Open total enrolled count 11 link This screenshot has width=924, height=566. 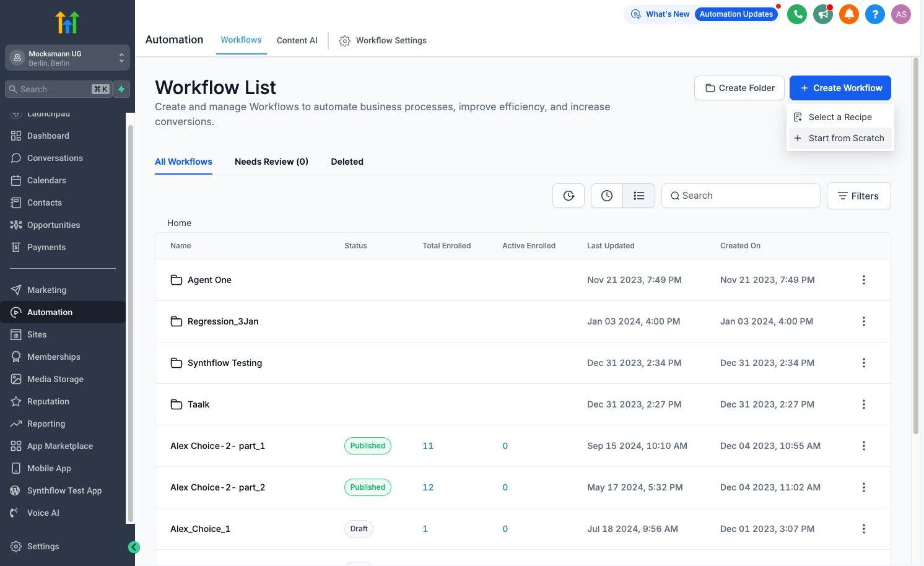(x=428, y=446)
